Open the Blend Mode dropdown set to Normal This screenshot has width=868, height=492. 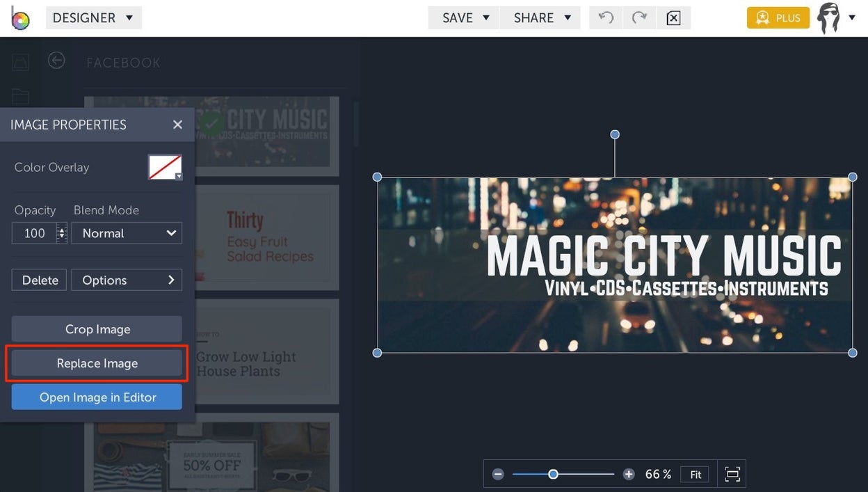coord(127,233)
